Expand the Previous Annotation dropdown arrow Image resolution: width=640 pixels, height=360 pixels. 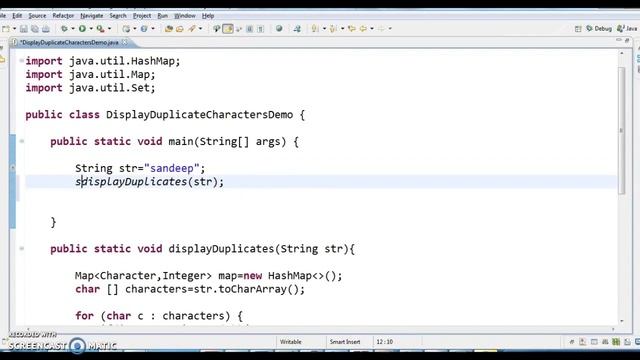coord(342,29)
